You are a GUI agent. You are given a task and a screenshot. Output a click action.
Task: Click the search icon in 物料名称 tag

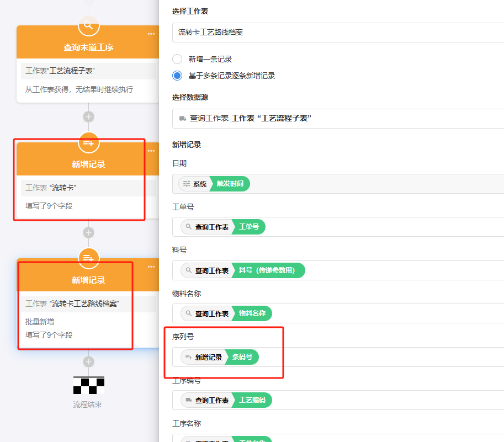[189, 313]
